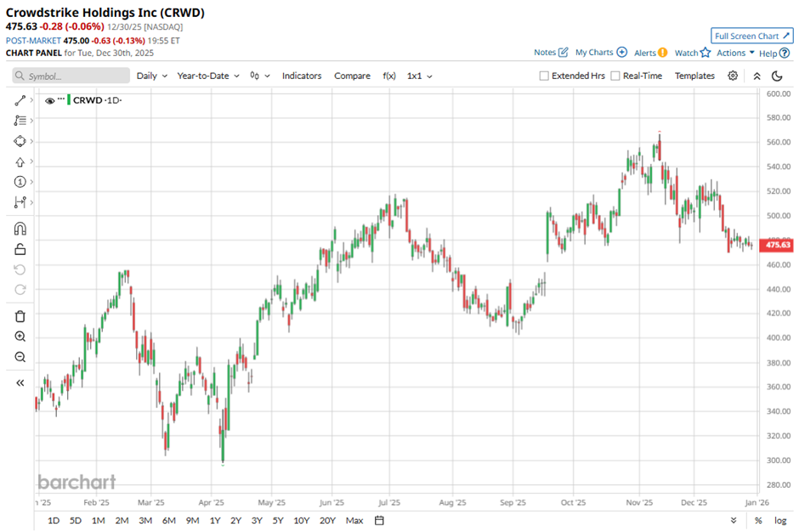Select the 3M range tab
The width and height of the screenshot is (799, 532).
click(x=145, y=520)
